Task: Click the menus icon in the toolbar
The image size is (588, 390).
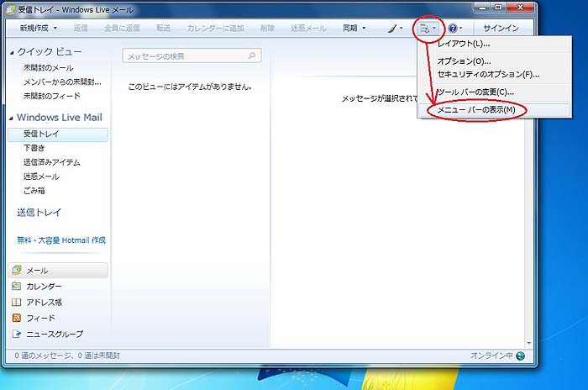Action: tap(426, 29)
